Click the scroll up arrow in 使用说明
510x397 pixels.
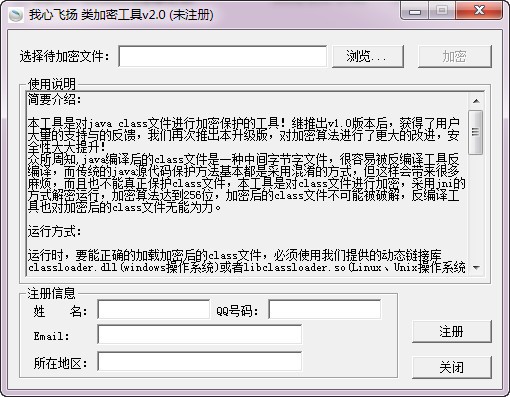(476, 101)
